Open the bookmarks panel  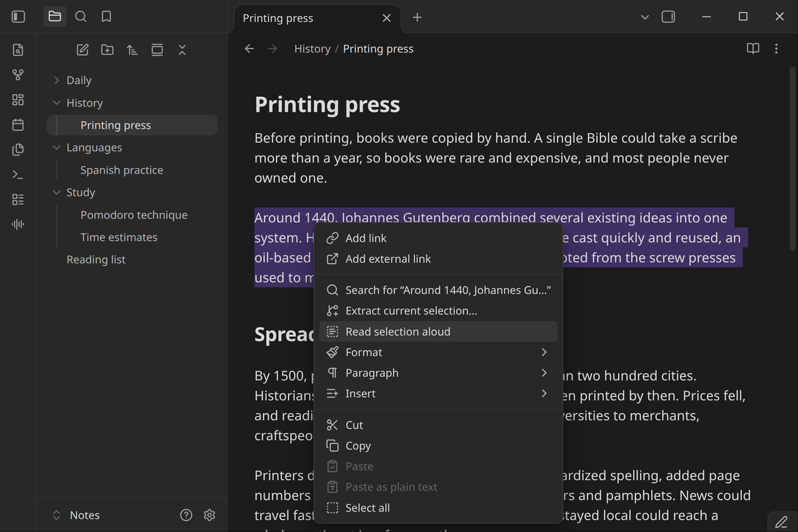pos(106,17)
